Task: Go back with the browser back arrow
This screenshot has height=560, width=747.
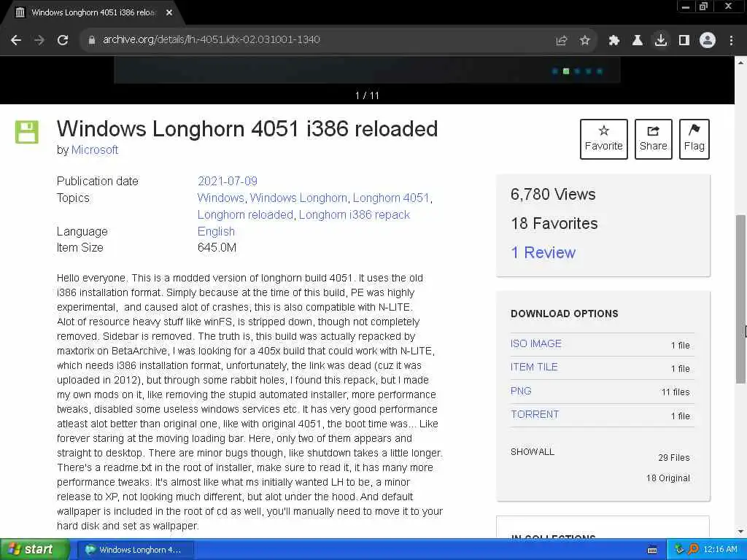Action: click(x=16, y=40)
